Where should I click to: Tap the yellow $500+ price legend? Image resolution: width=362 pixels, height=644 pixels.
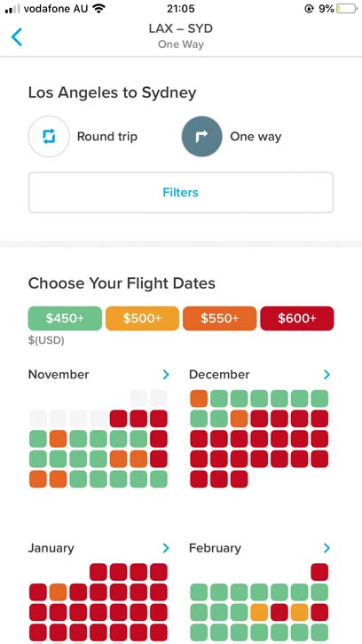[x=143, y=318]
